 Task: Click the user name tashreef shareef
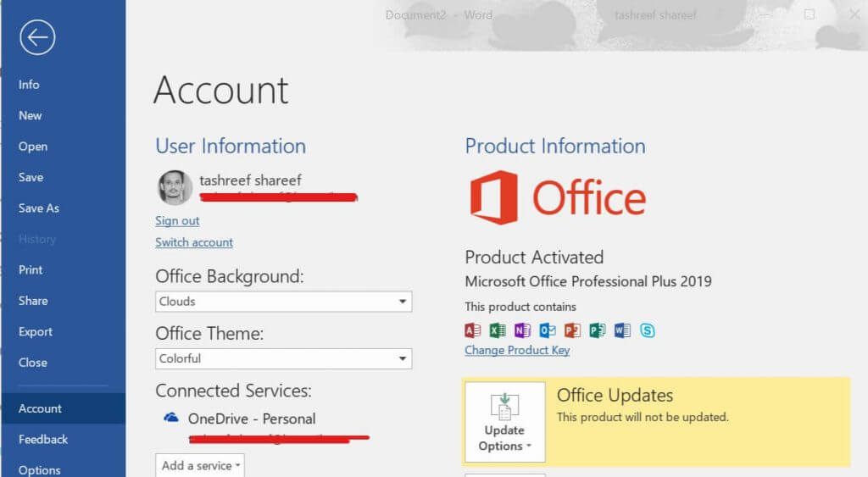coord(250,180)
